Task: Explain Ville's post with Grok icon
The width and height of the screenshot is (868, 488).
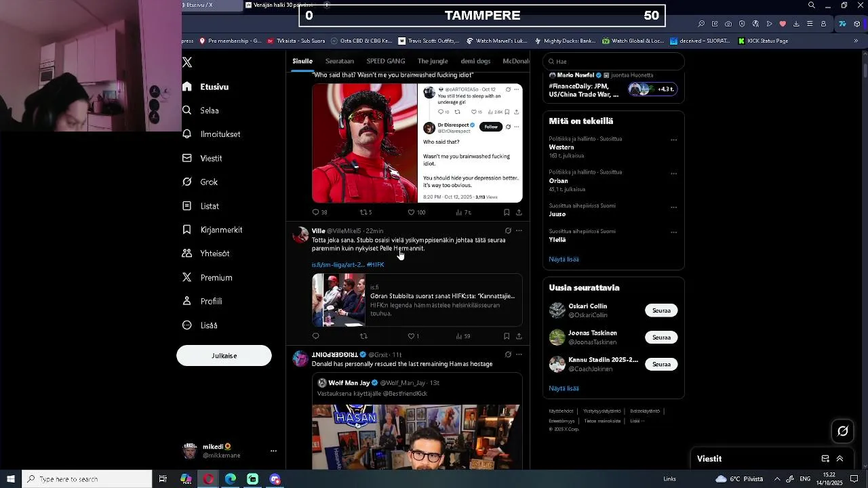Action: 508,230
